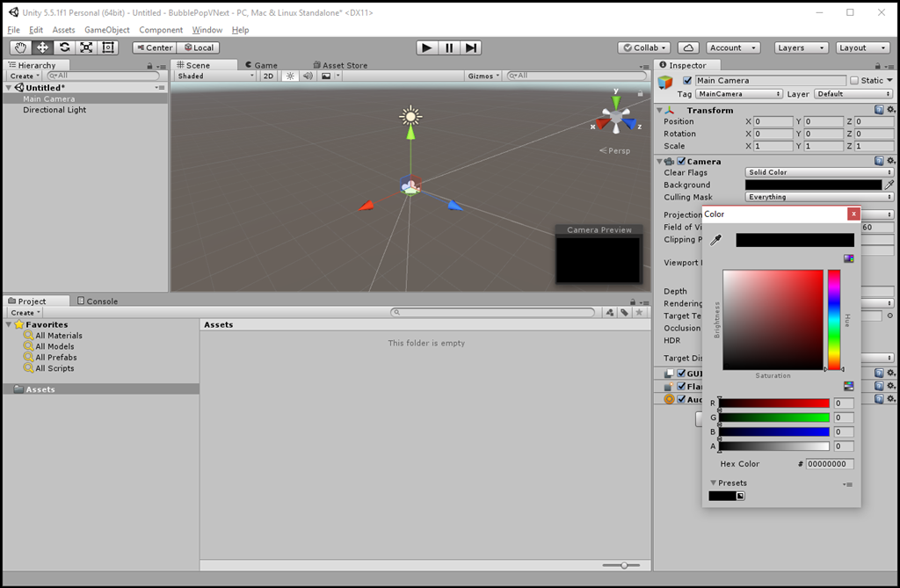Open Transform component help icon
900x588 pixels.
(x=879, y=110)
